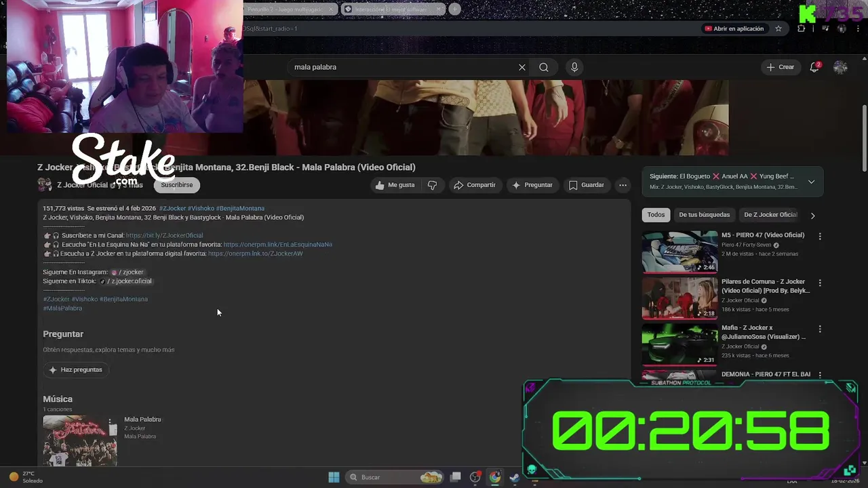
Task: Open the 'Mala Palabra' song album cover
Action: (80, 441)
